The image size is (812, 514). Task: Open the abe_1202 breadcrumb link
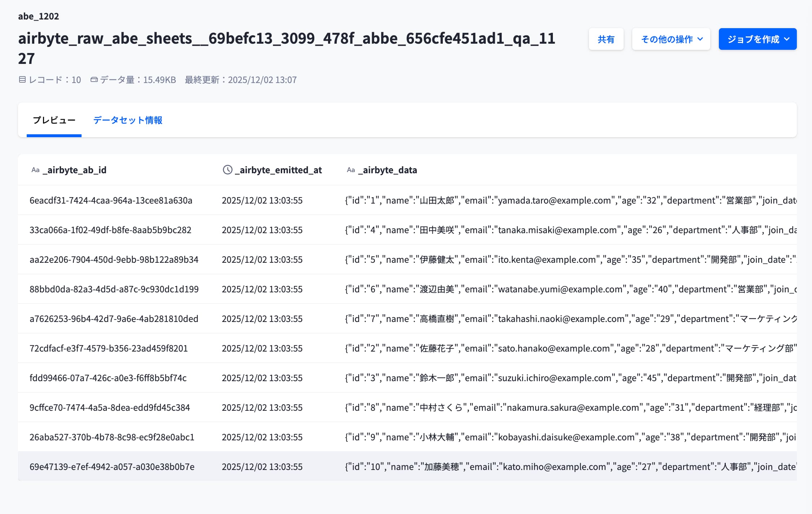point(39,16)
